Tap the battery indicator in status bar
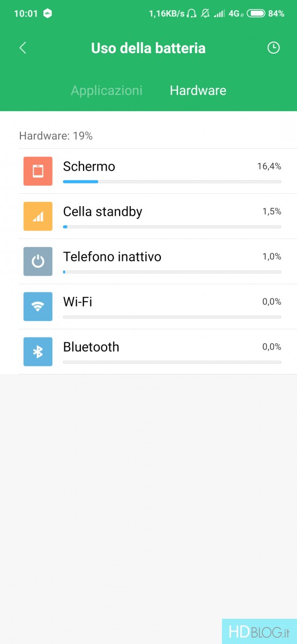 (257, 13)
